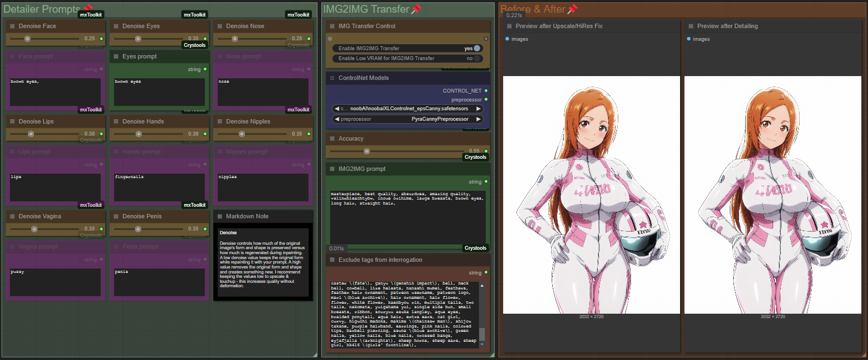Click the pin icon on IMG2IMG Transfer group
This screenshot has height=360, width=868.
[416, 8]
